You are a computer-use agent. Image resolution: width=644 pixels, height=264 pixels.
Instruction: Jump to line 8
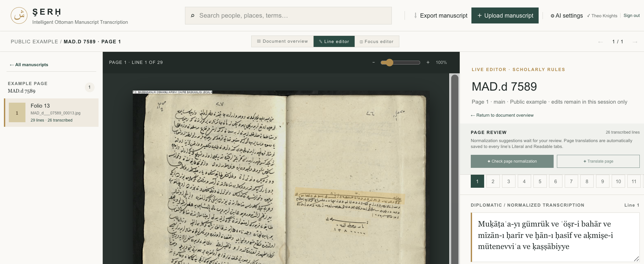(587, 181)
